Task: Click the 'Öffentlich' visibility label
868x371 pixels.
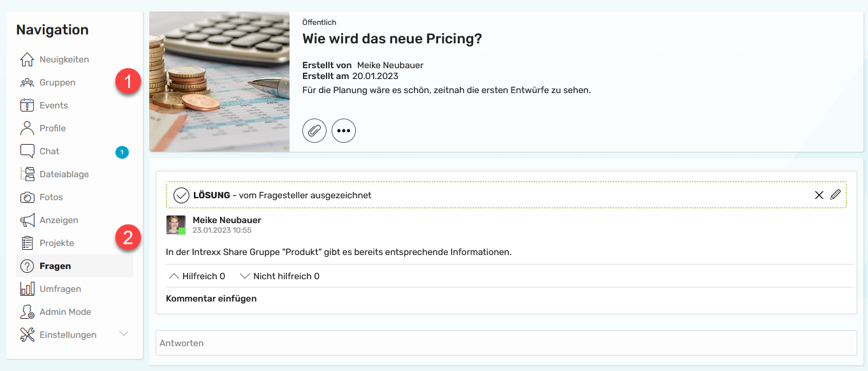Action: tap(320, 22)
